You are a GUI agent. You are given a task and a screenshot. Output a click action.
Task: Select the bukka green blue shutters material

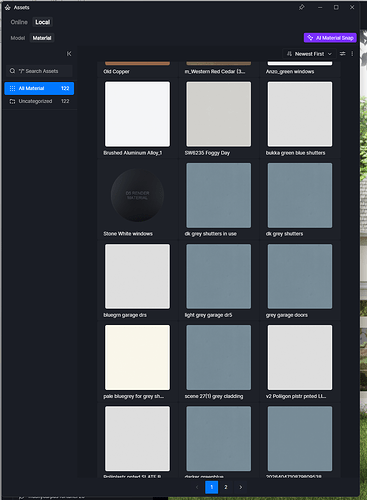[x=300, y=114]
